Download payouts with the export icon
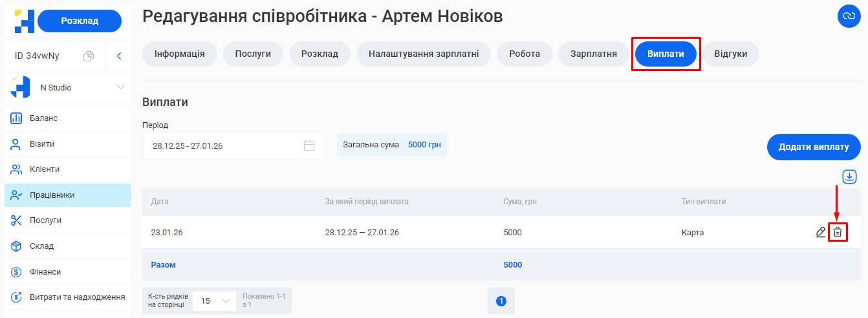The height and width of the screenshot is (318, 868). pyautogui.click(x=849, y=176)
